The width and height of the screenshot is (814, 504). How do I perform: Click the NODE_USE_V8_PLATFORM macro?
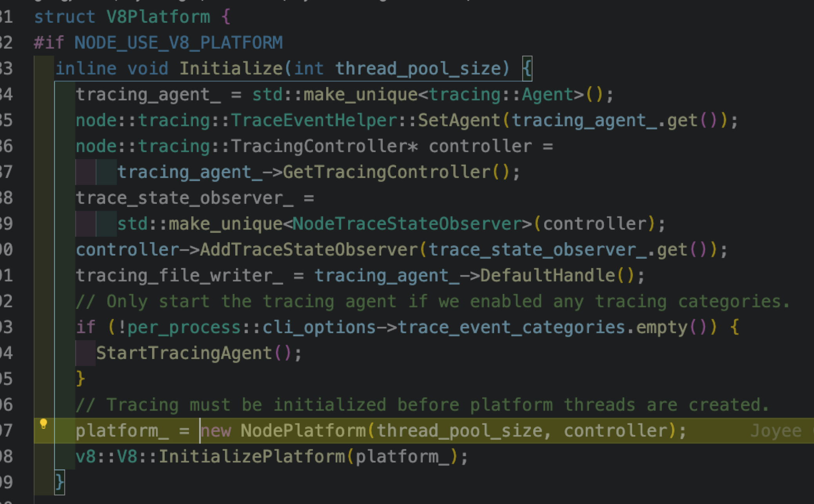click(x=178, y=43)
